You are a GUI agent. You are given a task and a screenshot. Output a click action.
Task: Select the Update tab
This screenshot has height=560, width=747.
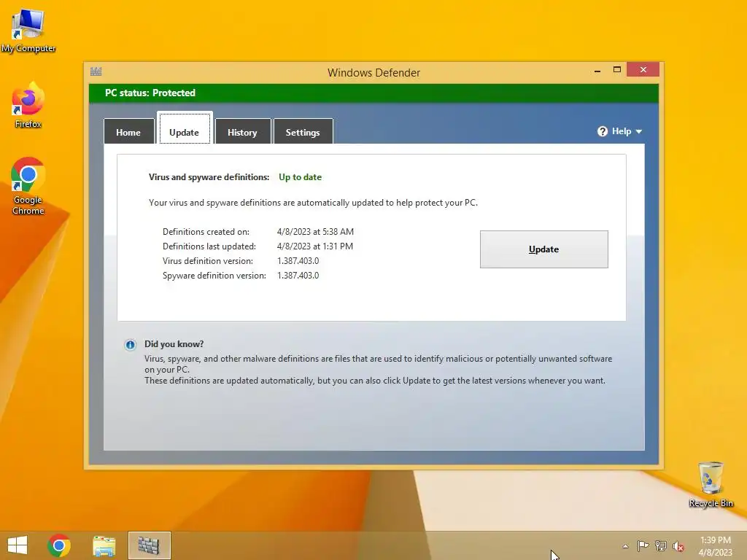coord(185,128)
